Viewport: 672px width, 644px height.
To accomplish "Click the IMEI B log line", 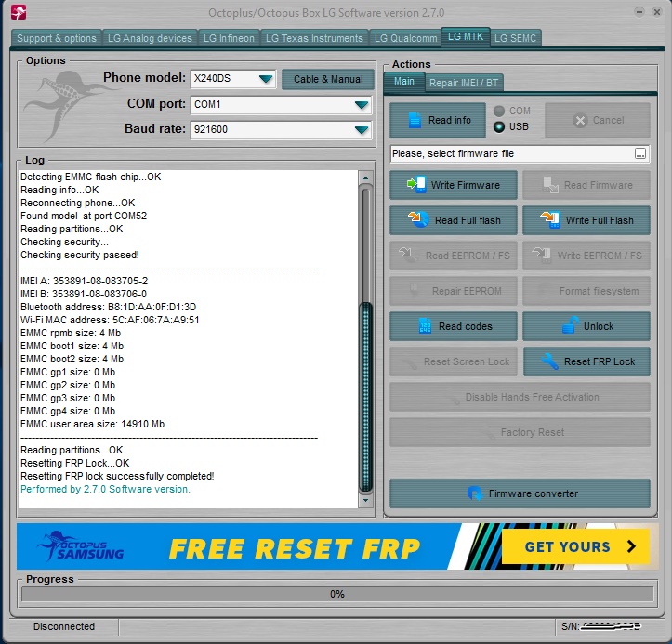I will click(x=84, y=294).
